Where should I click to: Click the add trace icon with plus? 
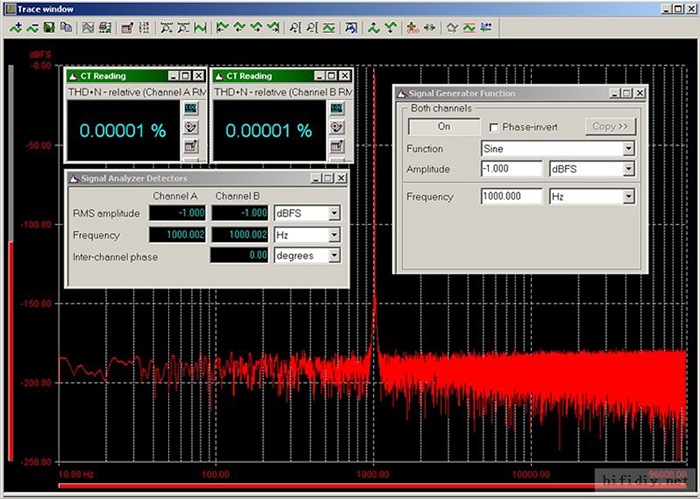tap(16, 28)
